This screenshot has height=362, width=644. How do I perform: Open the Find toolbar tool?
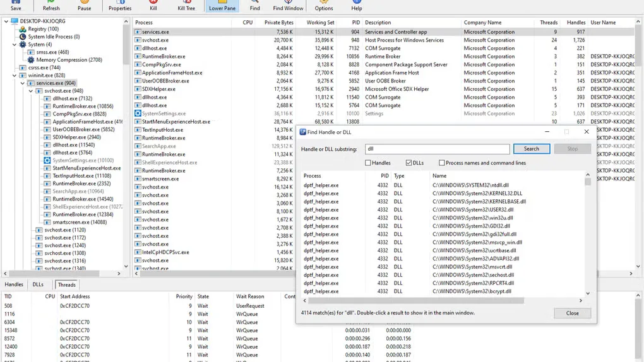pos(254,5)
